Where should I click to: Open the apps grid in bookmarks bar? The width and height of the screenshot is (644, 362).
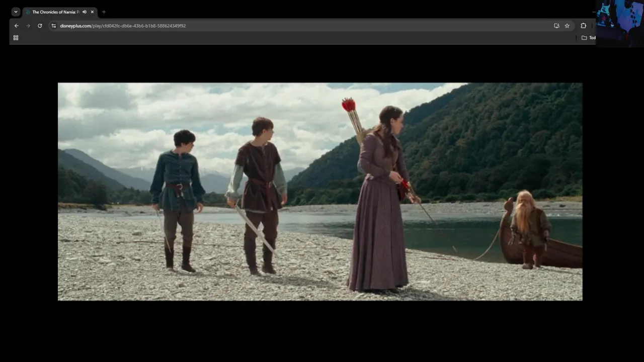[x=16, y=38]
